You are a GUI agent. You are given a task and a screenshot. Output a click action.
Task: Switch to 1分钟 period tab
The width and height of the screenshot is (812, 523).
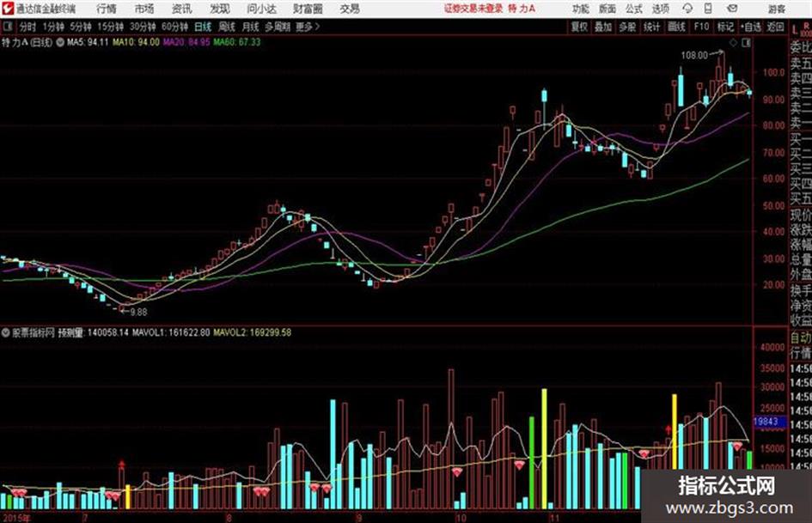point(53,27)
